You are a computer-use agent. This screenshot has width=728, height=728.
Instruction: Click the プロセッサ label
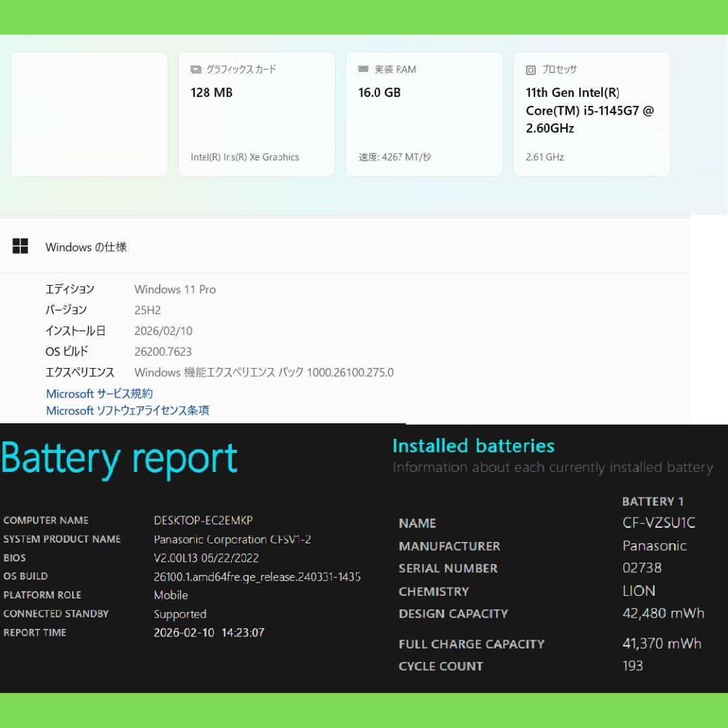tap(559, 69)
